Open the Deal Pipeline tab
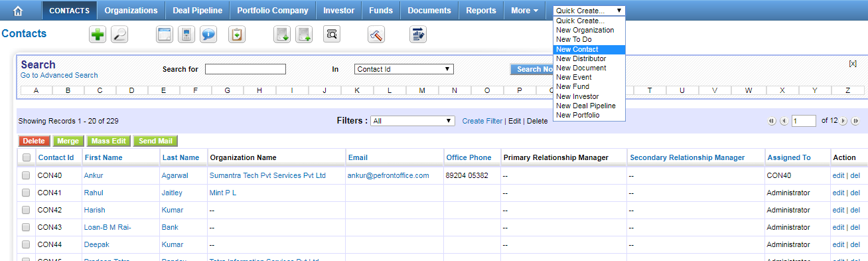The image size is (868, 261). click(x=197, y=11)
